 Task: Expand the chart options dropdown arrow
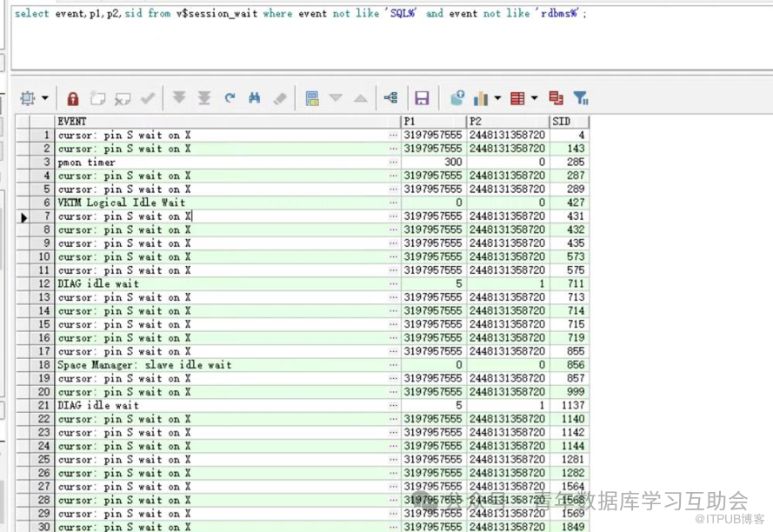pos(497,98)
